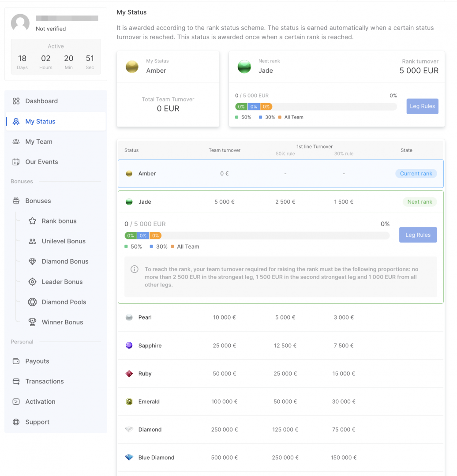Image resolution: width=457 pixels, height=476 pixels.
Task: Click Leg Rules button in Jade row
Action: 418,235
